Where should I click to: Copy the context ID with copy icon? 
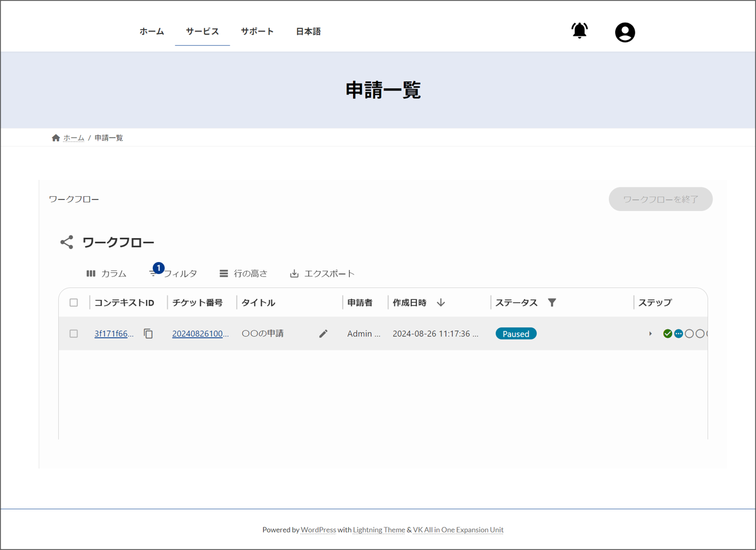click(x=148, y=334)
